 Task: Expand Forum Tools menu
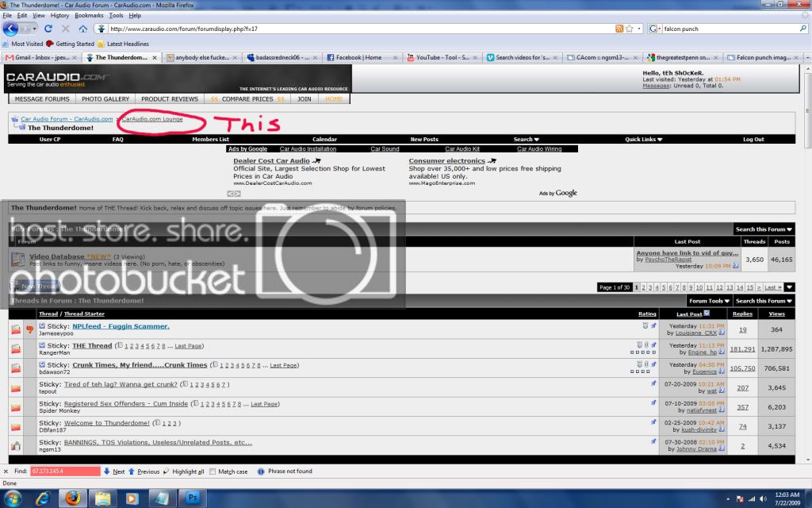pyautogui.click(x=709, y=301)
